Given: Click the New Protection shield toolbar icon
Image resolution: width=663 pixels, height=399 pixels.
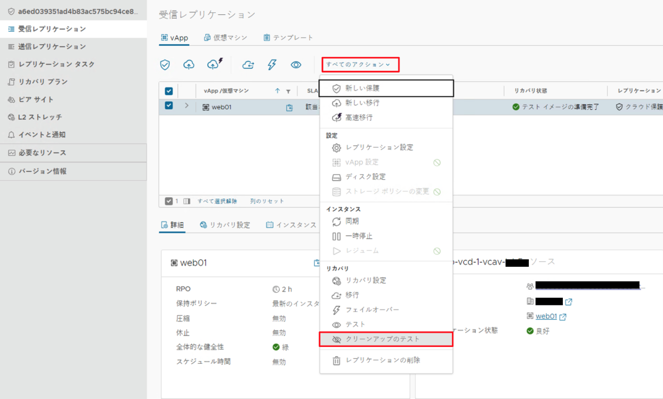Looking at the screenshot, I should click(x=165, y=65).
